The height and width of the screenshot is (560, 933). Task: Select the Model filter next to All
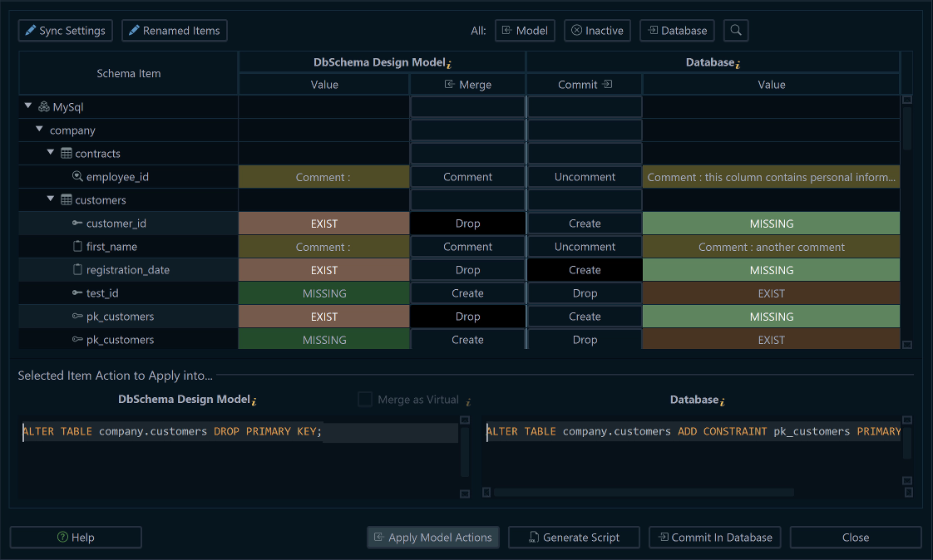(525, 30)
